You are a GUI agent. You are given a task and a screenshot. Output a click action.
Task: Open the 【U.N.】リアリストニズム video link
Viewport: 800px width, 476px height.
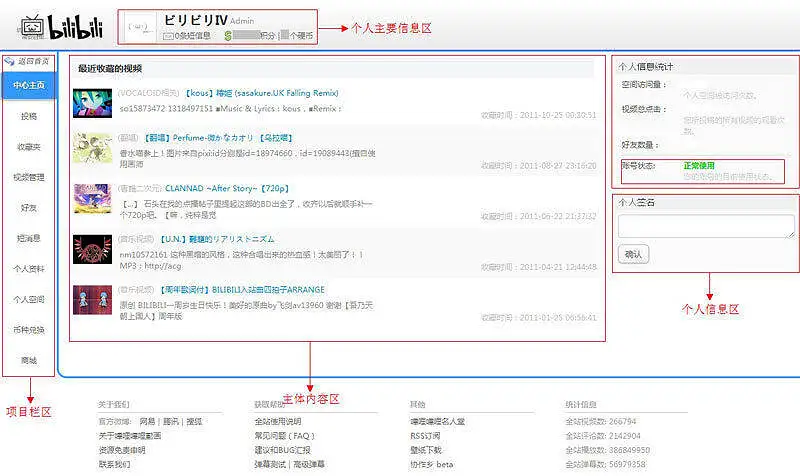coord(216,239)
